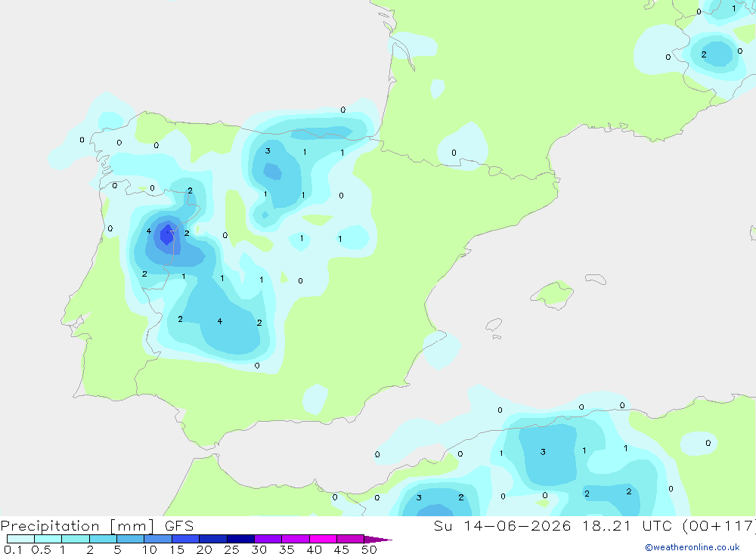Click the legend label "25"
The height and width of the screenshot is (554, 756).
tap(232, 549)
